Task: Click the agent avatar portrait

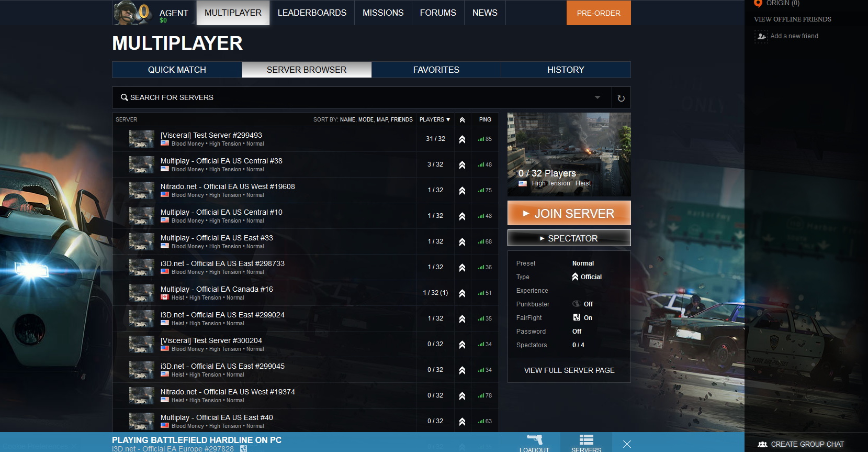Action: pos(126,13)
